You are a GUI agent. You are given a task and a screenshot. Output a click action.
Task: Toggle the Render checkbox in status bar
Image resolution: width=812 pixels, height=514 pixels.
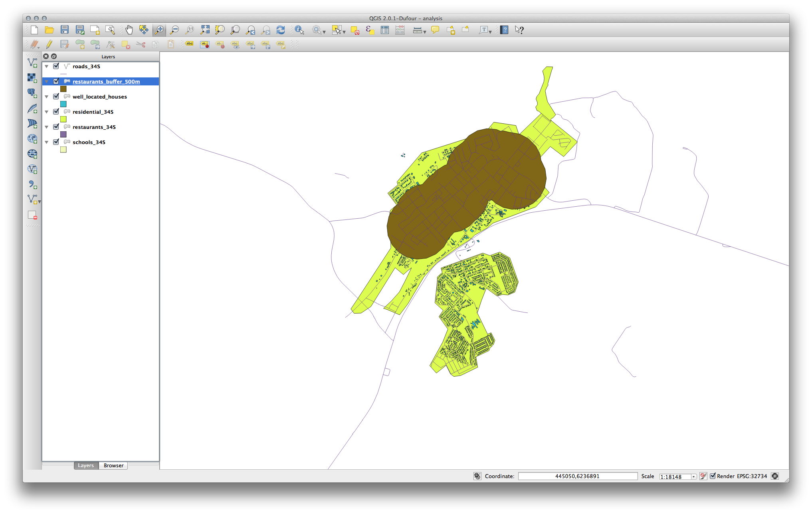point(713,476)
